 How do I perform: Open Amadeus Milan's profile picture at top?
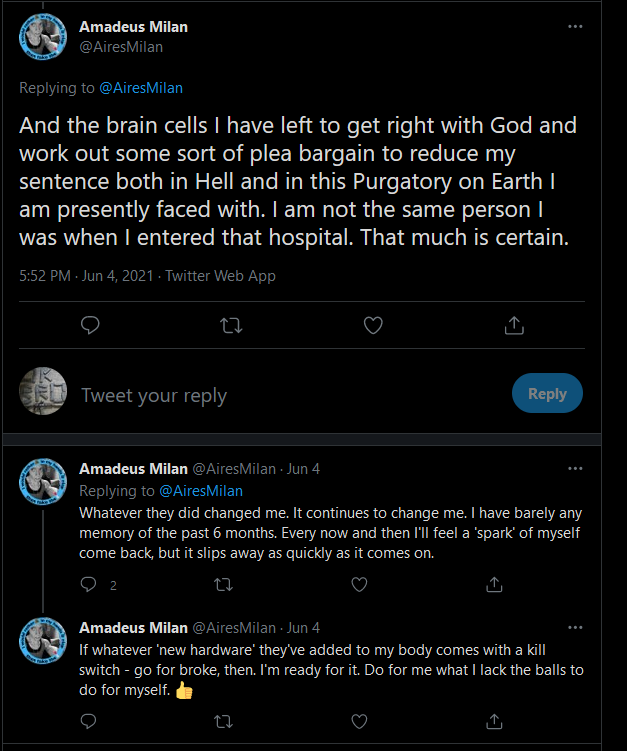click(43, 37)
